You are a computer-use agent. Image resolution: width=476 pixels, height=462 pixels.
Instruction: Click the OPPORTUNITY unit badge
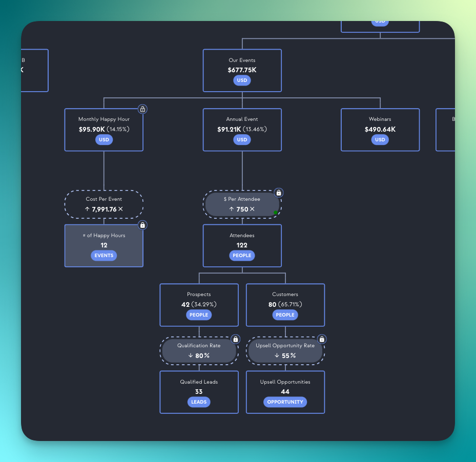click(285, 402)
